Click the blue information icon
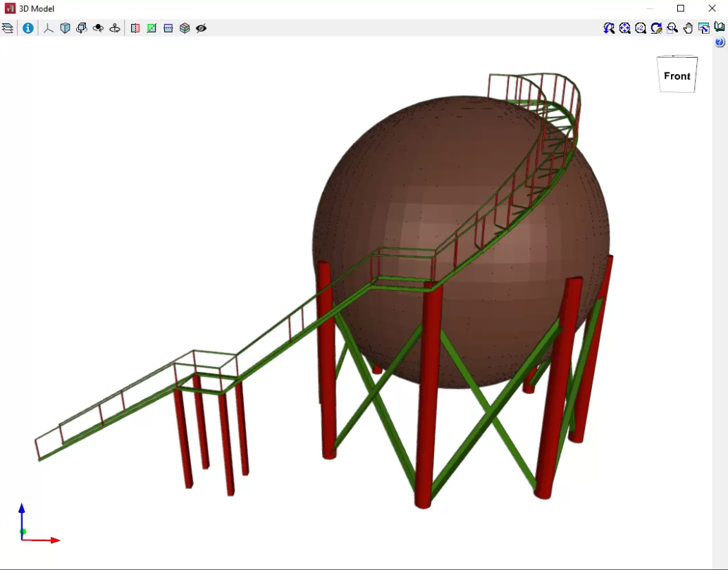Screen dimensions: 728x570 [28, 28]
